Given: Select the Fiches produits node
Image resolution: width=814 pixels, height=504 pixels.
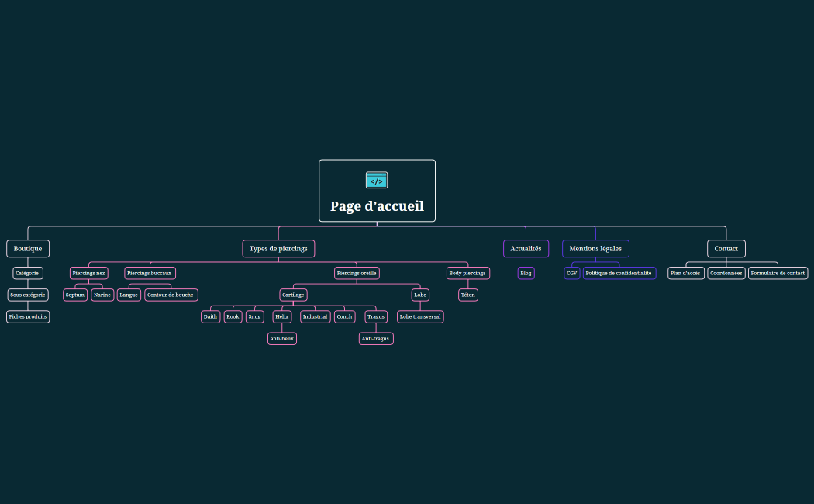Looking at the screenshot, I should 28,316.
